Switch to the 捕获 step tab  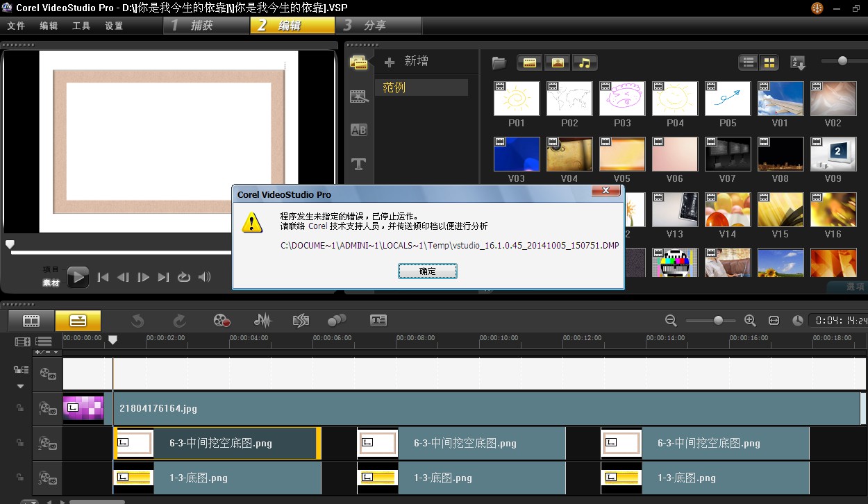coord(206,26)
